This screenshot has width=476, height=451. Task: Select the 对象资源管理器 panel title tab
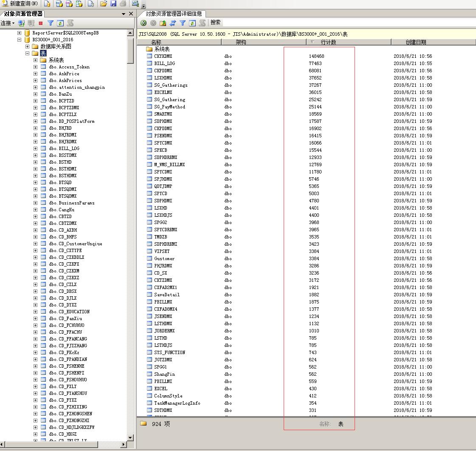coord(23,14)
